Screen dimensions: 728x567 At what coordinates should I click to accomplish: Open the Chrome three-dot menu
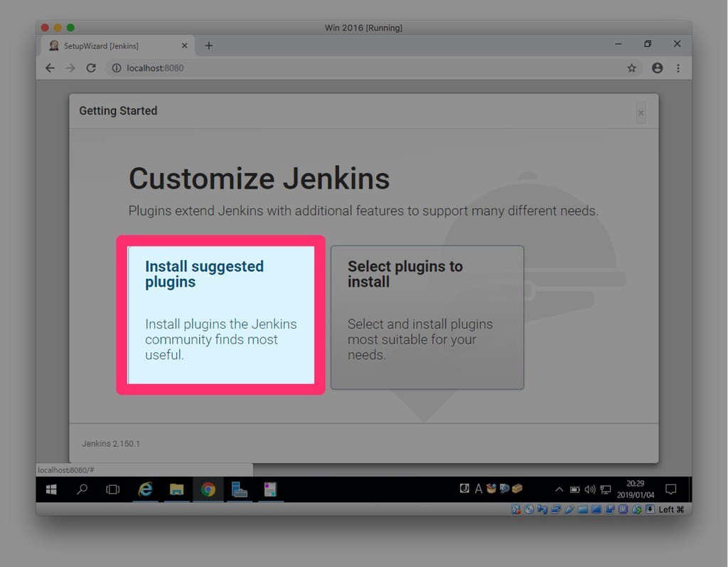(678, 68)
